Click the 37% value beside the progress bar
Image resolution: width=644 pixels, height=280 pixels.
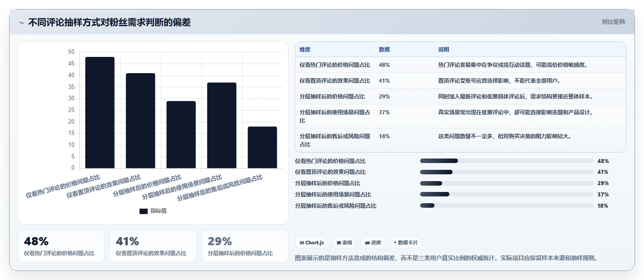point(603,195)
